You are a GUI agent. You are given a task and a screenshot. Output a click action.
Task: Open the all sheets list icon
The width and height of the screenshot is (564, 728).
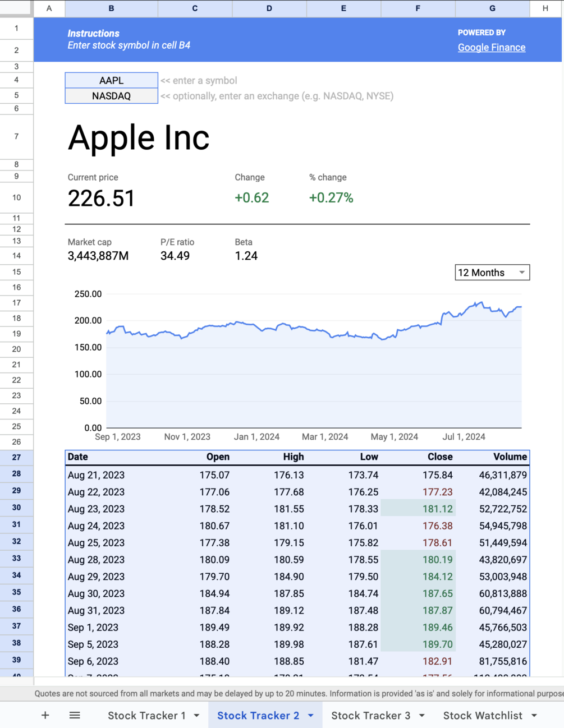(x=75, y=715)
